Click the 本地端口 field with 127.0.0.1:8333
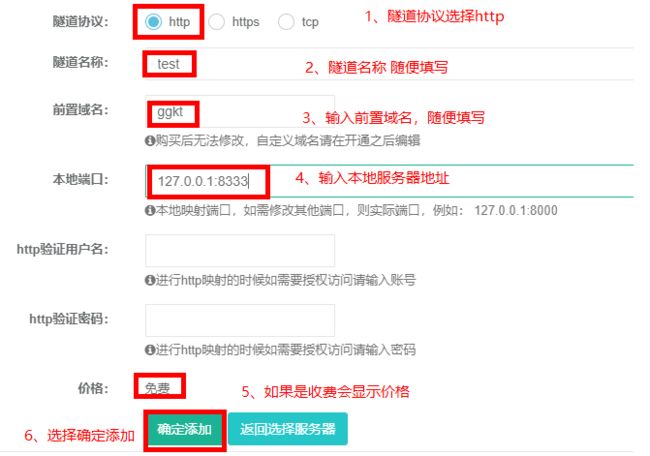Image resolution: width=650 pixels, height=456 pixels. 389,181
